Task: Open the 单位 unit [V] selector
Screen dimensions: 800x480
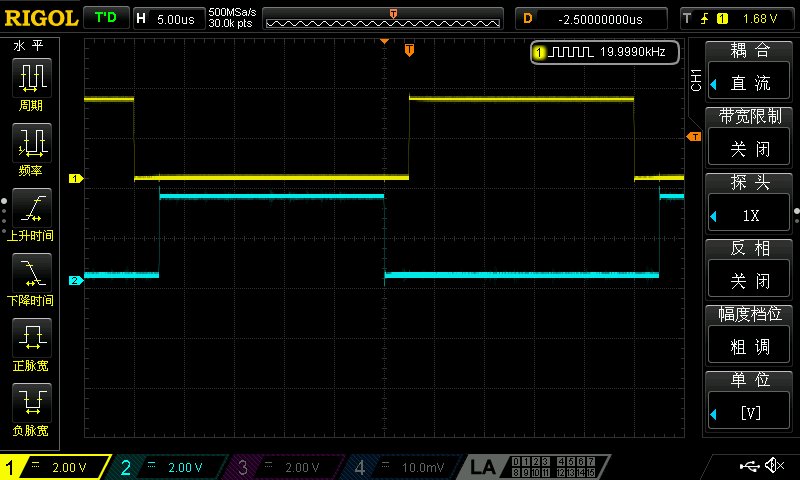Action: click(x=749, y=412)
